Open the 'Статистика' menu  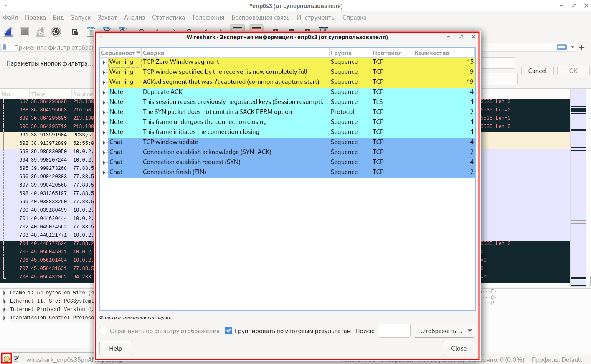click(168, 18)
